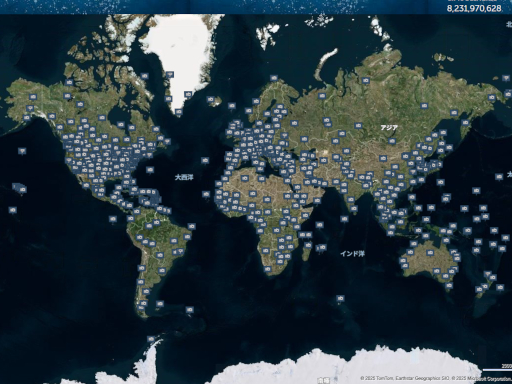Viewport: 512px width, 384px height.
Task: Select the lone camera marker south of Alaska in the North Pacific
Action: pos(22,151)
